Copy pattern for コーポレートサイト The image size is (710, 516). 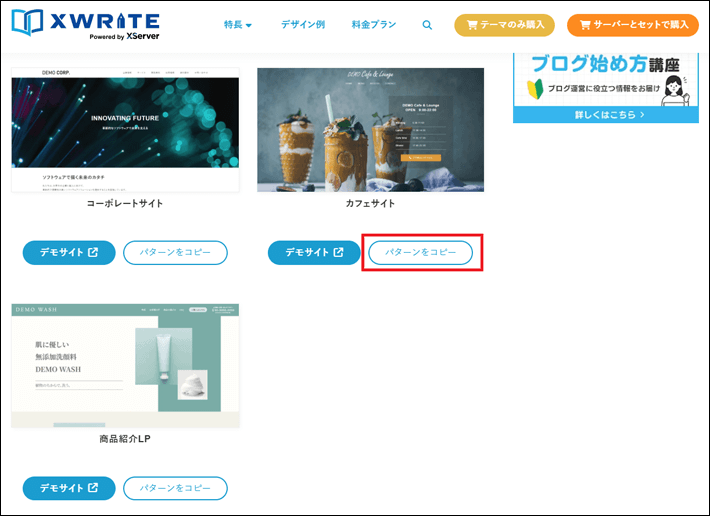pos(175,253)
